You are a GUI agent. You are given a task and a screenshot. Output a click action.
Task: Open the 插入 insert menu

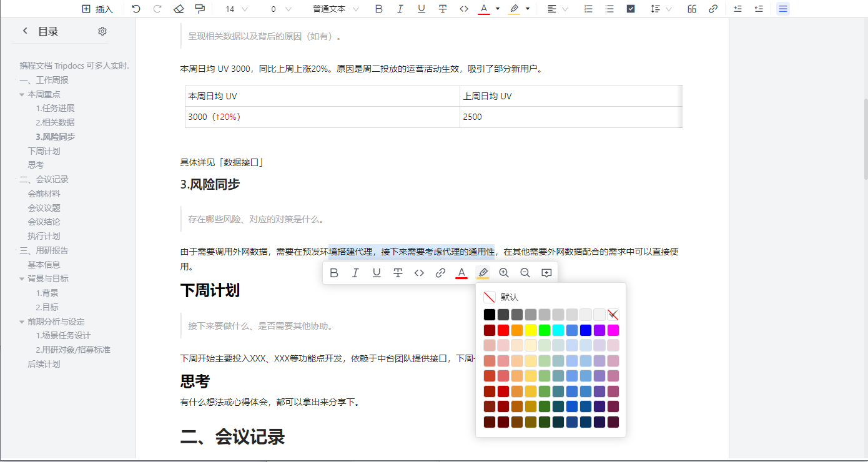(x=97, y=9)
